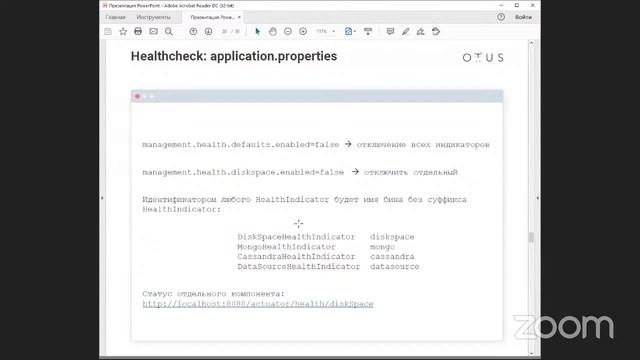The height and width of the screenshot is (360, 640).
Task: Expand the left navigation pane arrow
Action: coord(102,198)
